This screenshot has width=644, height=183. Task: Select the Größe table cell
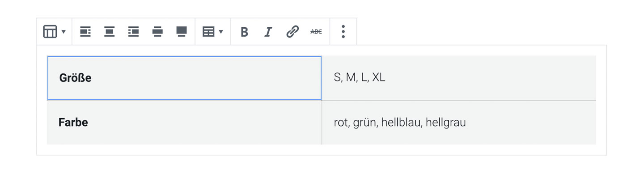coord(184,78)
